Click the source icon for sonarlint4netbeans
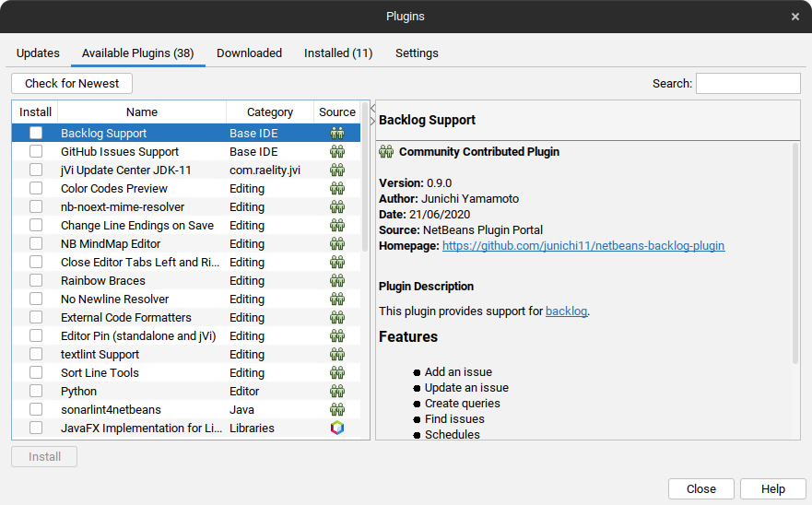The height and width of the screenshot is (505, 812). 336,410
